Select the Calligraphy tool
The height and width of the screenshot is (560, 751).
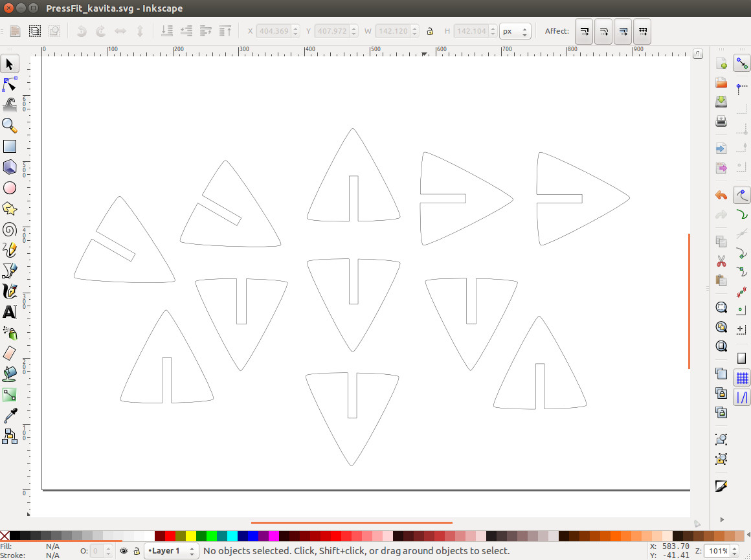pyautogui.click(x=10, y=291)
